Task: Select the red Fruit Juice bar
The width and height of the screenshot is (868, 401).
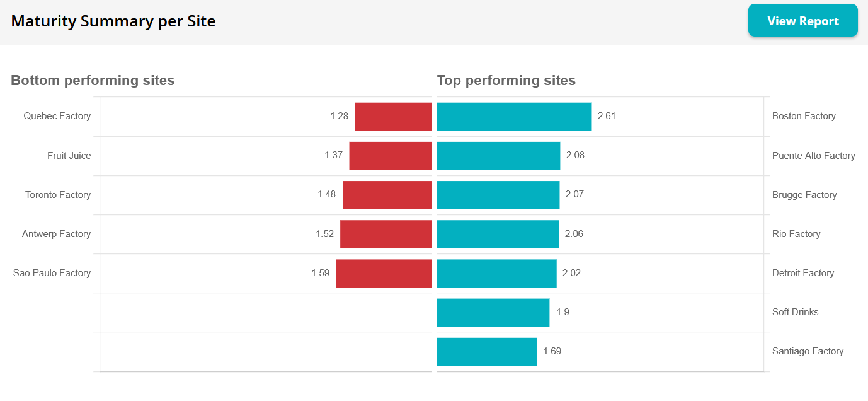Action: point(391,156)
